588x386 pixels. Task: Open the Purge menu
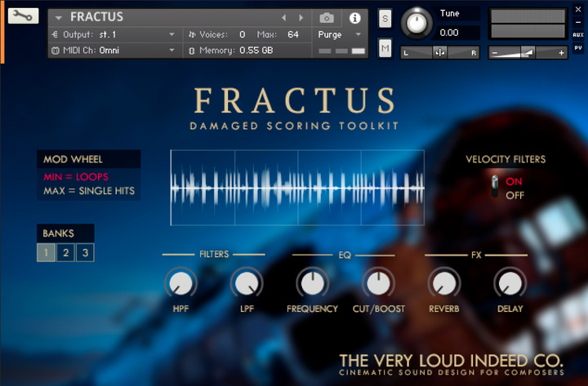(x=340, y=34)
